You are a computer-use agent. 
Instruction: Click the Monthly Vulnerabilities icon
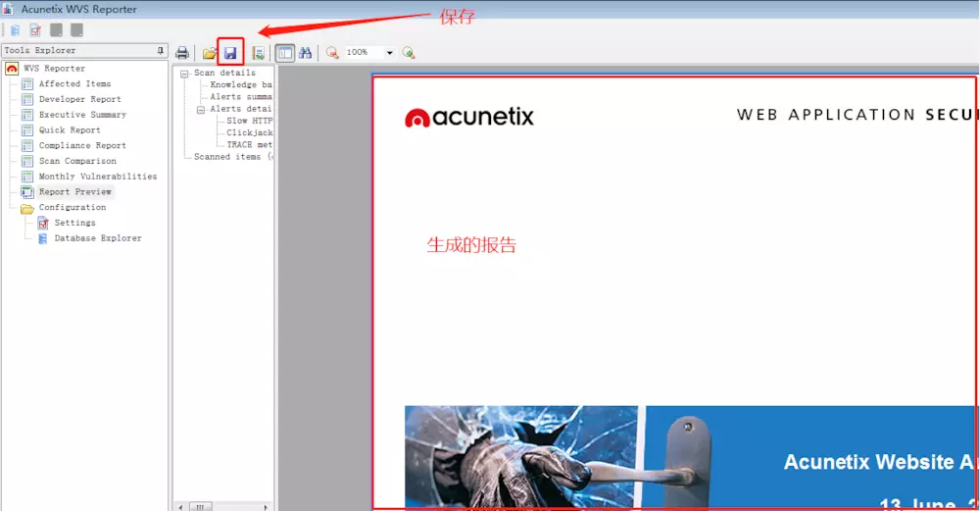click(27, 177)
